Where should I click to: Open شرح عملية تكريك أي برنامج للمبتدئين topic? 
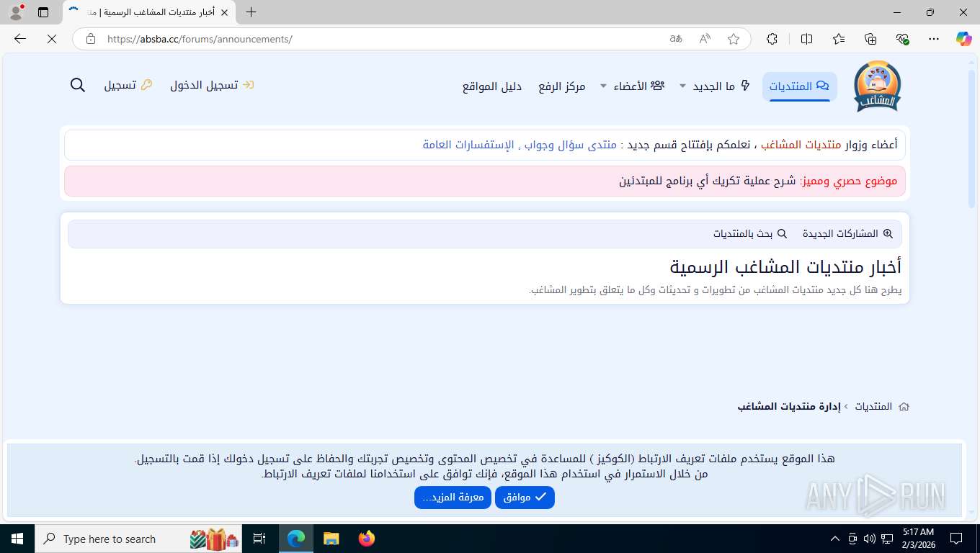coord(707,181)
